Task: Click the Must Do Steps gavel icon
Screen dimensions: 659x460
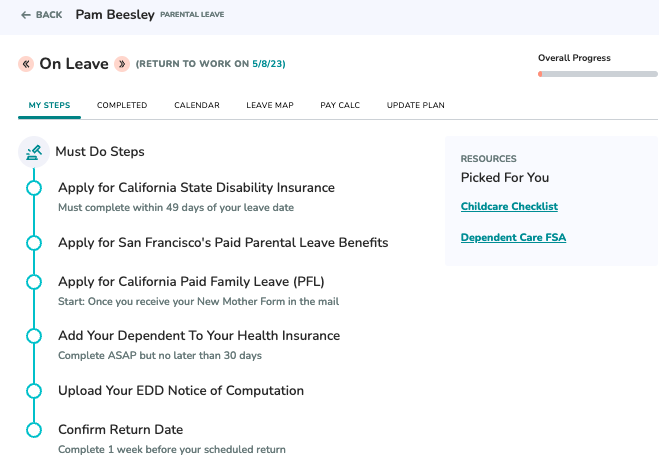Action: tap(34, 152)
